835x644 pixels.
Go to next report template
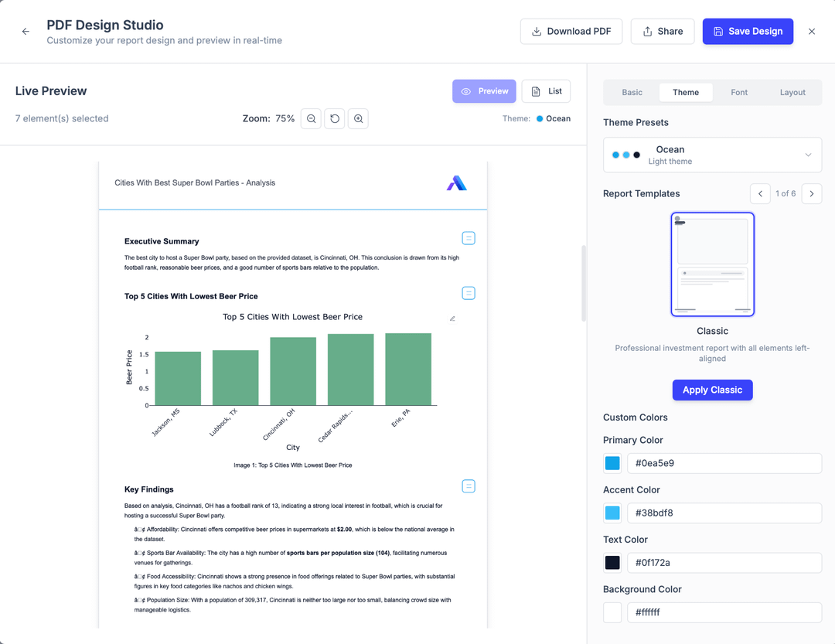coord(811,194)
